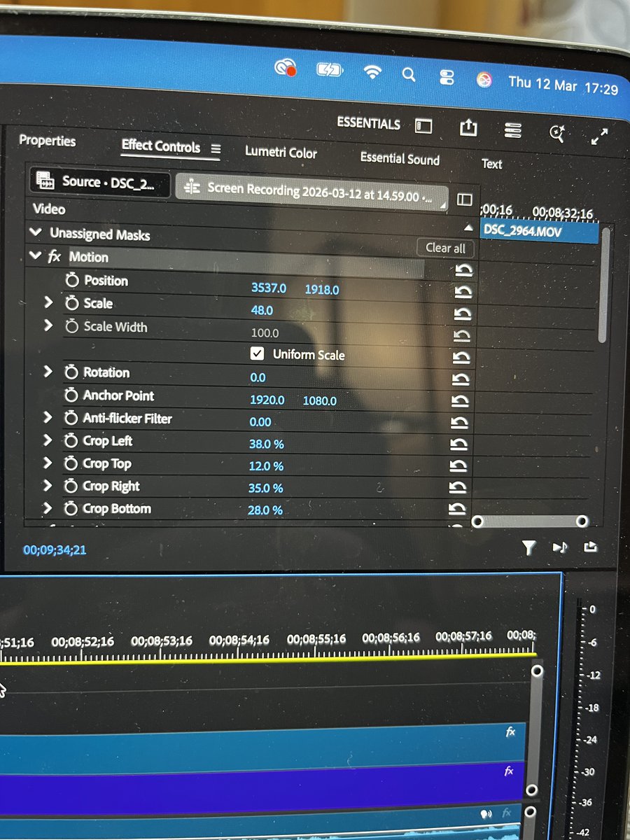Viewport: 630px width, 840px height.
Task: Switch to the Lumetri Color tab
Action: coord(280,153)
